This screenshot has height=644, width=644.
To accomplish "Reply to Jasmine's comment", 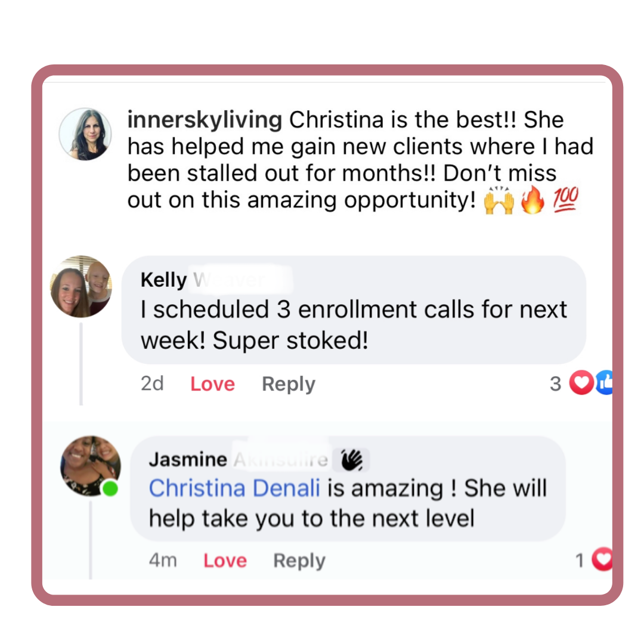I will [299, 561].
